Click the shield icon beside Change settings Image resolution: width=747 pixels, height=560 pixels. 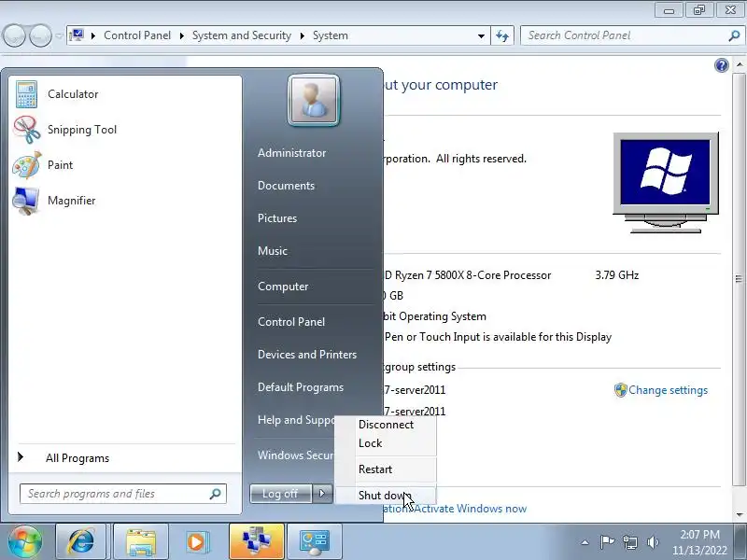coord(620,390)
